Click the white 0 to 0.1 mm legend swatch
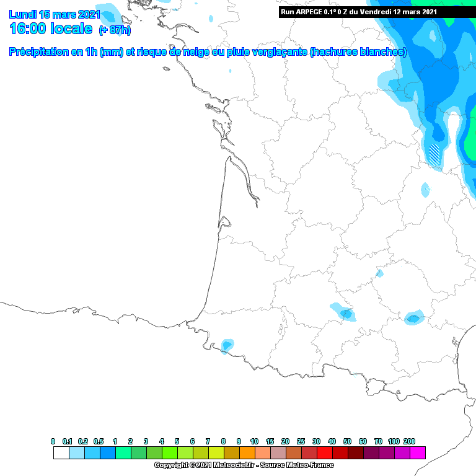476x476 pixels. pos(61,453)
